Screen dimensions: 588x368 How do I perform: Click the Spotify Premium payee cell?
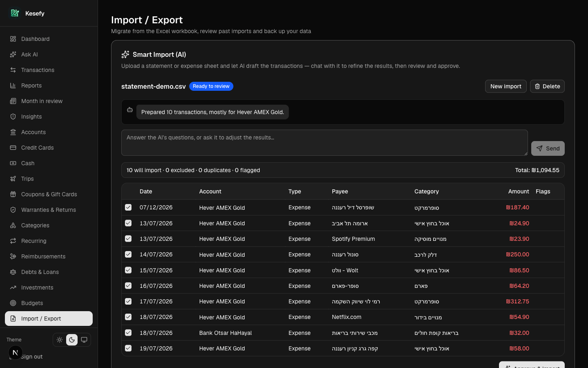pyautogui.click(x=353, y=239)
